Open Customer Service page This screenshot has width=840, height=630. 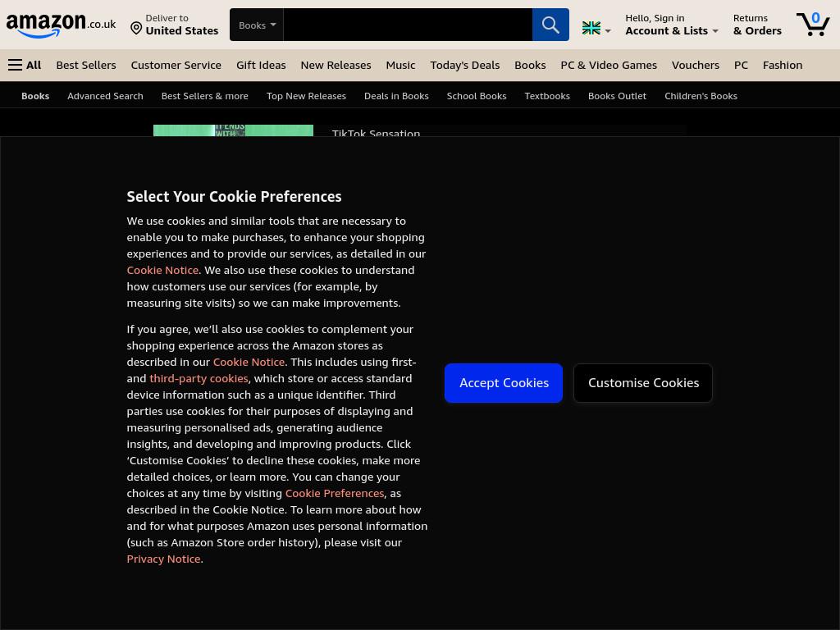point(176,65)
